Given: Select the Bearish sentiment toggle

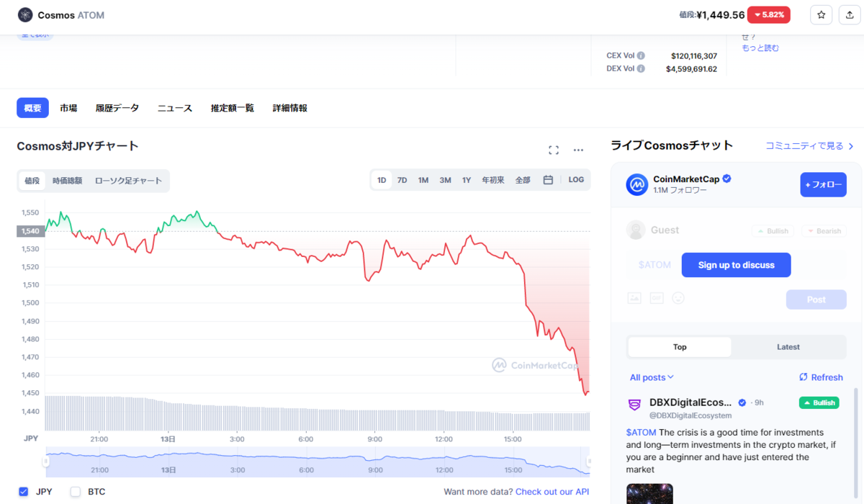Looking at the screenshot, I should tap(824, 231).
